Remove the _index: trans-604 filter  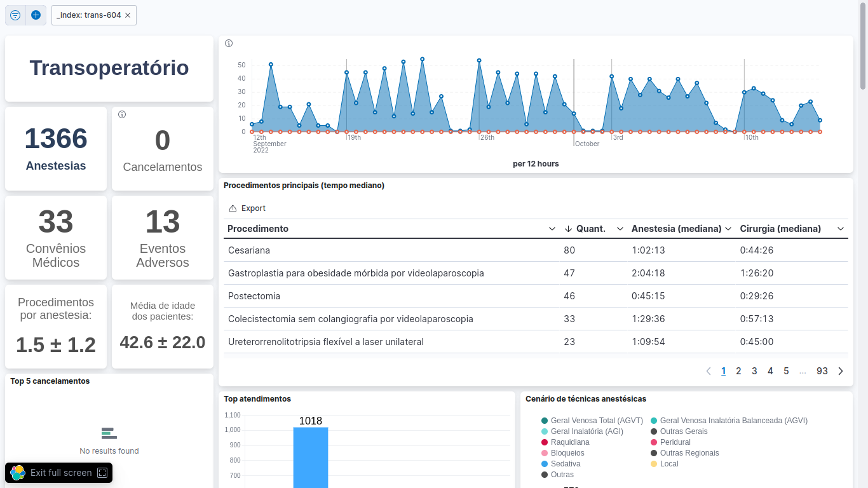point(128,15)
